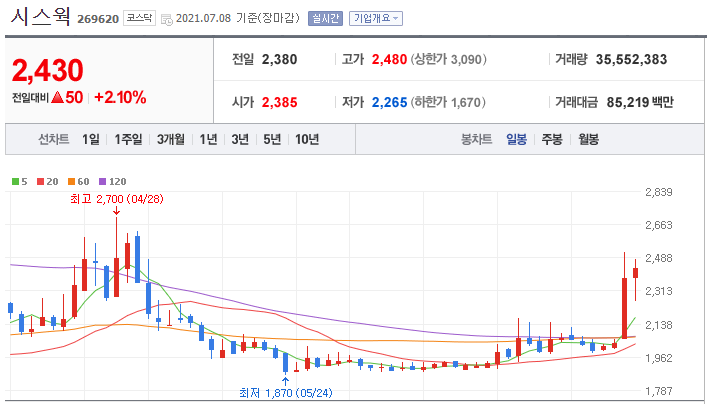Screen dimensions: 707x404
Task: Switch to 월봉 candlestick chart
Action: tap(588, 139)
